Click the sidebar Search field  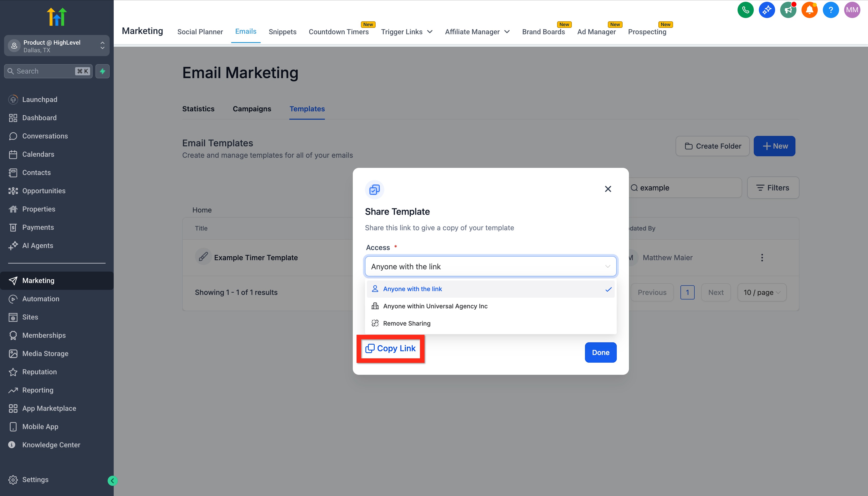(x=44, y=71)
